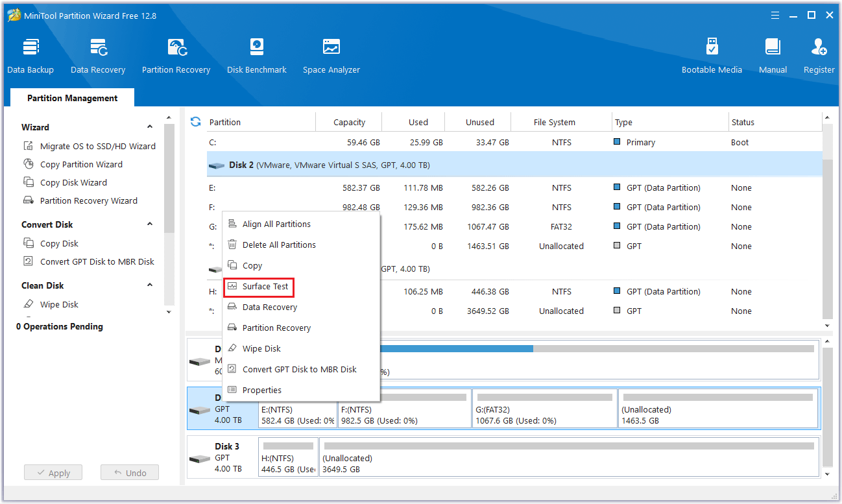Click the Disk 3 drive icon in disk map
The image size is (842, 504).
pyautogui.click(x=200, y=458)
